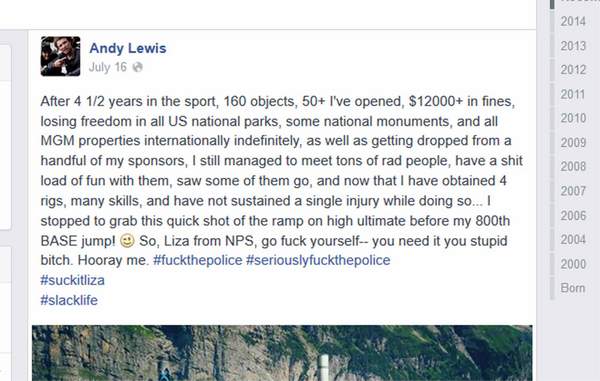Select 2012 in timeline navigation
The height and width of the screenshot is (381, 600).
pos(573,70)
